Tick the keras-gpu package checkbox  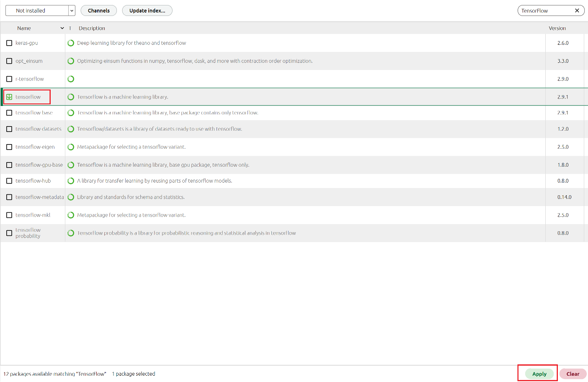tap(9, 43)
